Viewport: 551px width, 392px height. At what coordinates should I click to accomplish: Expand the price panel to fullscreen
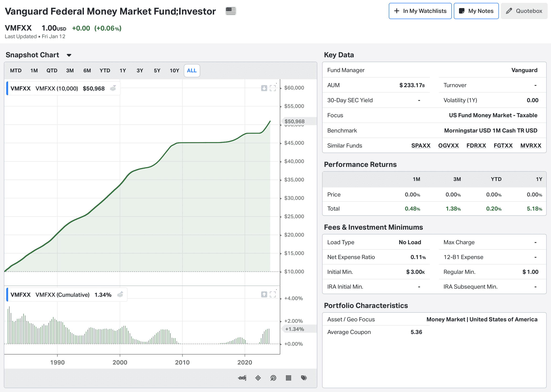point(273,88)
